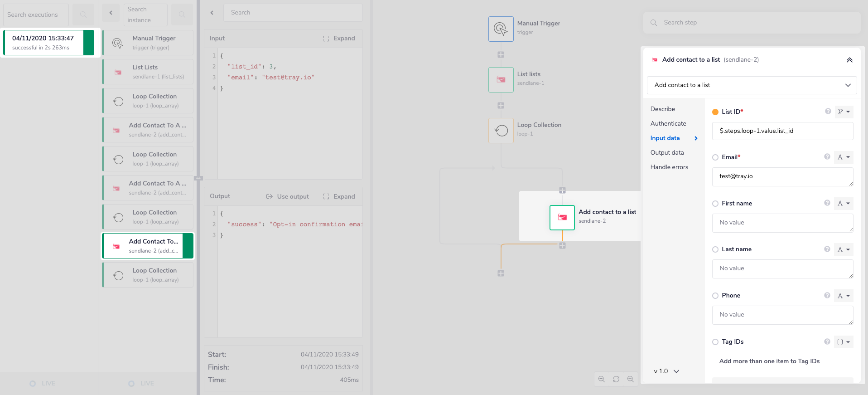Open the v 1.0 version dropdown
Screen dimensions: 868x395
pyautogui.click(x=666, y=371)
